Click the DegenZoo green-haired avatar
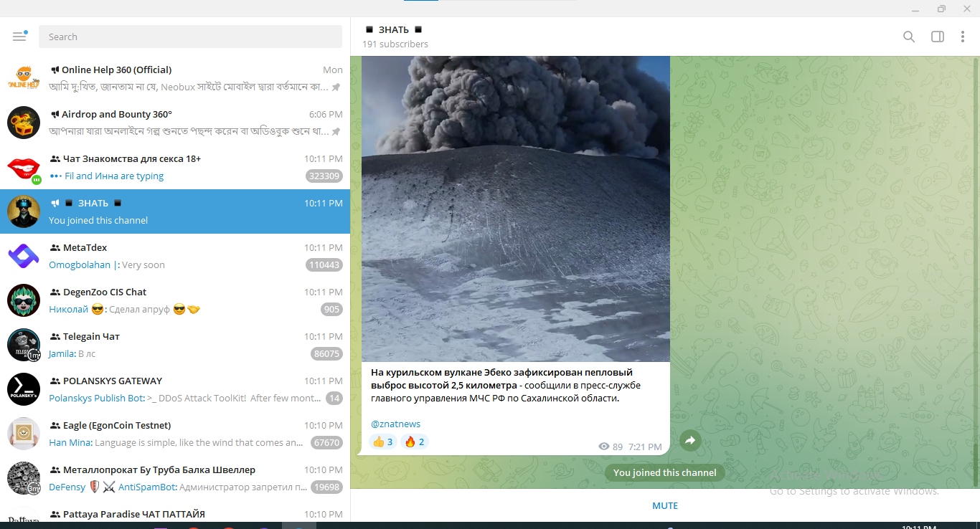980x529 pixels. (x=24, y=300)
